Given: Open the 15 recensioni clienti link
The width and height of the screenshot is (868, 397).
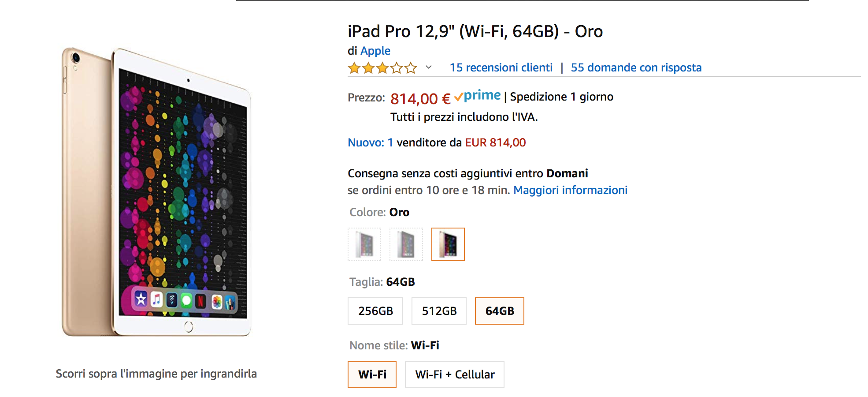Looking at the screenshot, I should (x=501, y=67).
